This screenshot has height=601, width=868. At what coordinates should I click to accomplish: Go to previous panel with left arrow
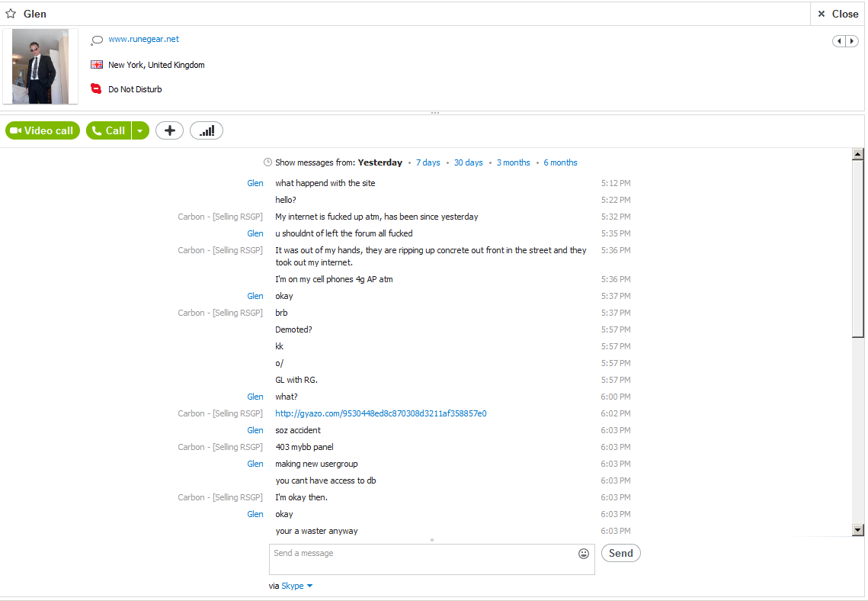(839, 41)
